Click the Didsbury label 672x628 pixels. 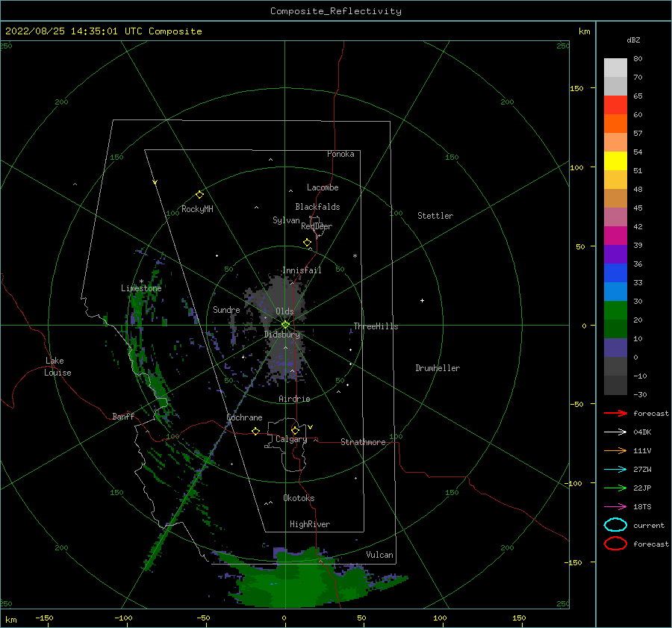[x=281, y=335]
